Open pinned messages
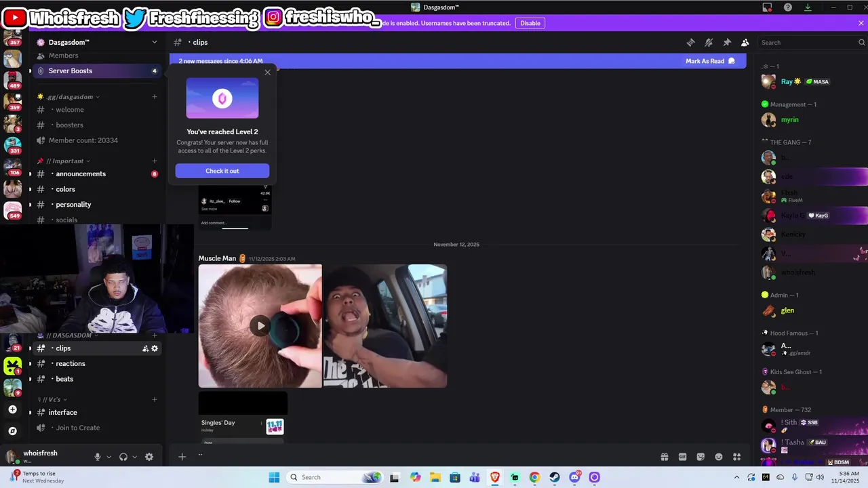This screenshot has width=868, height=488. tap(727, 42)
